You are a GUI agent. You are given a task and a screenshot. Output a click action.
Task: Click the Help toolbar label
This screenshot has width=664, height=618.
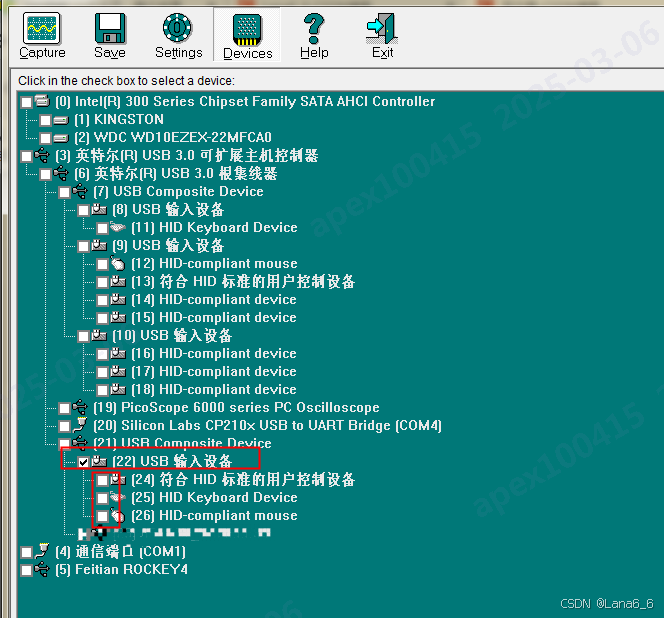[314, 53]
